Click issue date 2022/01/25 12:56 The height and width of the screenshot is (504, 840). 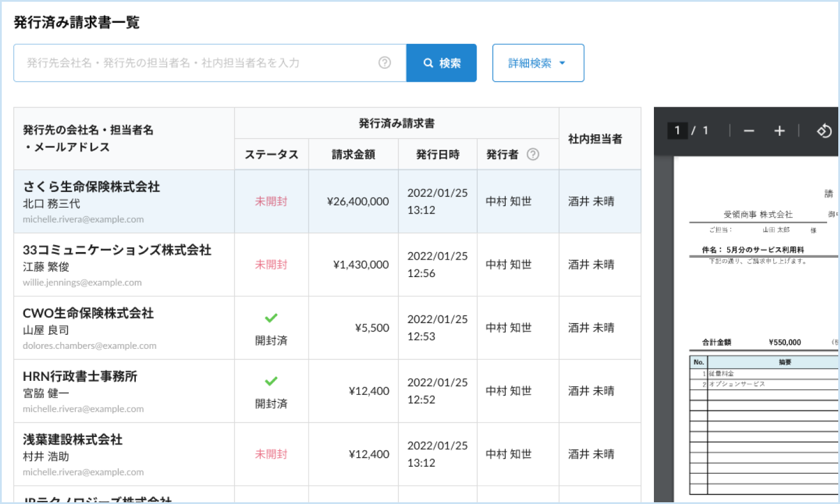(x=437, y=264)
